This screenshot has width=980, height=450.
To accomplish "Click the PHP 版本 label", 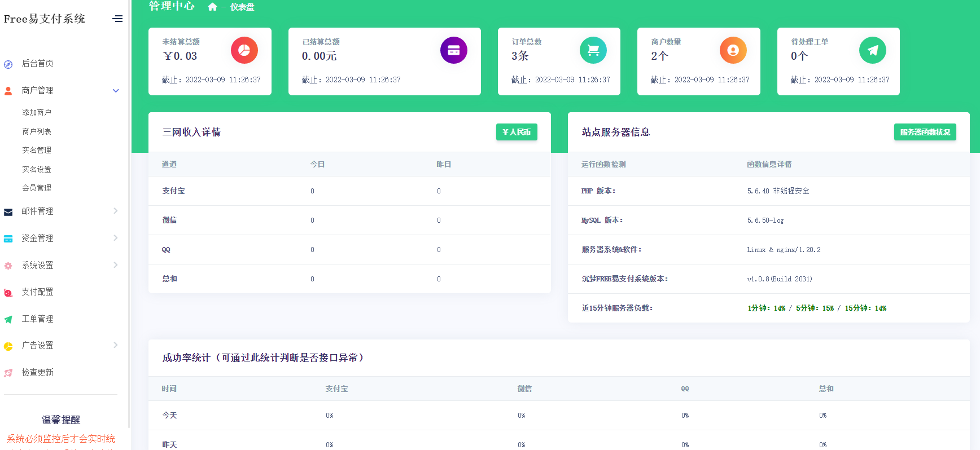I will (x=598, y=191).
